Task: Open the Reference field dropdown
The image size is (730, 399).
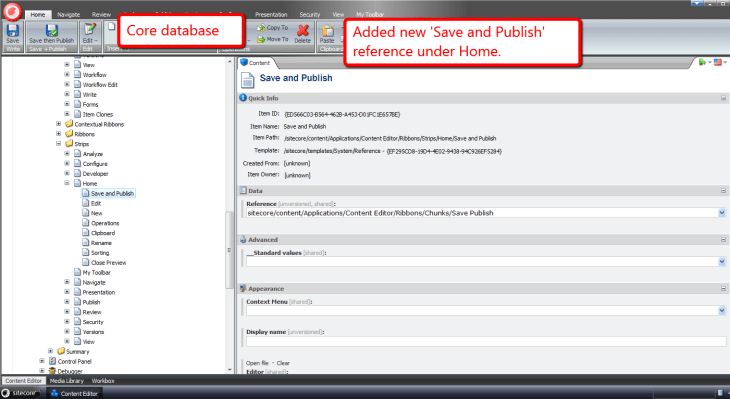Action: point(722,213)
